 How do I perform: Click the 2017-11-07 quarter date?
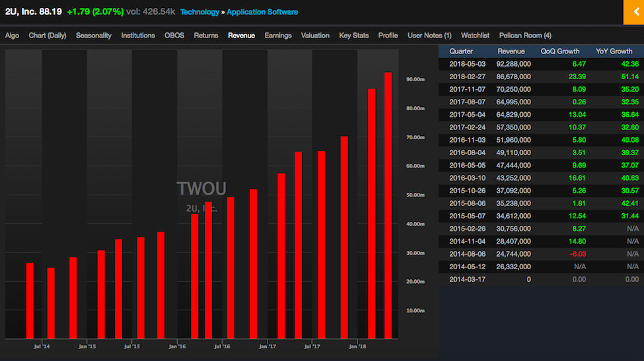pyautogui.click(x=467, y=90)
